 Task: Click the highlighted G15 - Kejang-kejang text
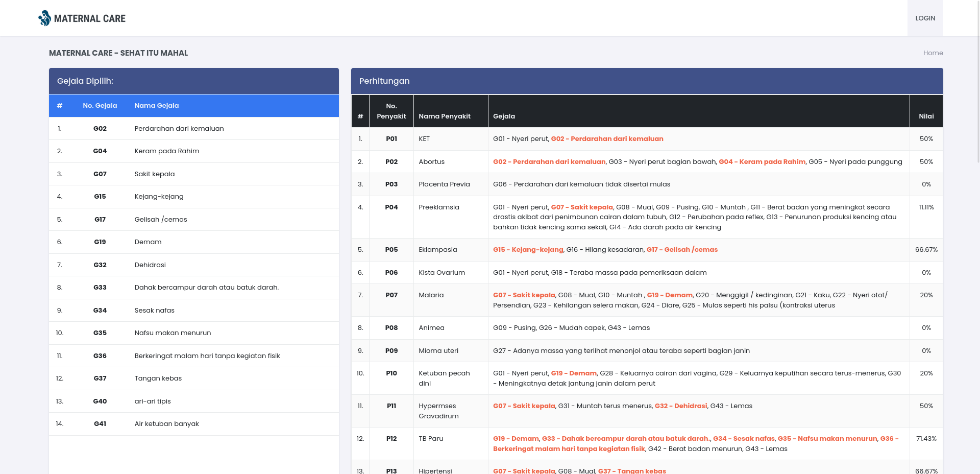point(528,250)
